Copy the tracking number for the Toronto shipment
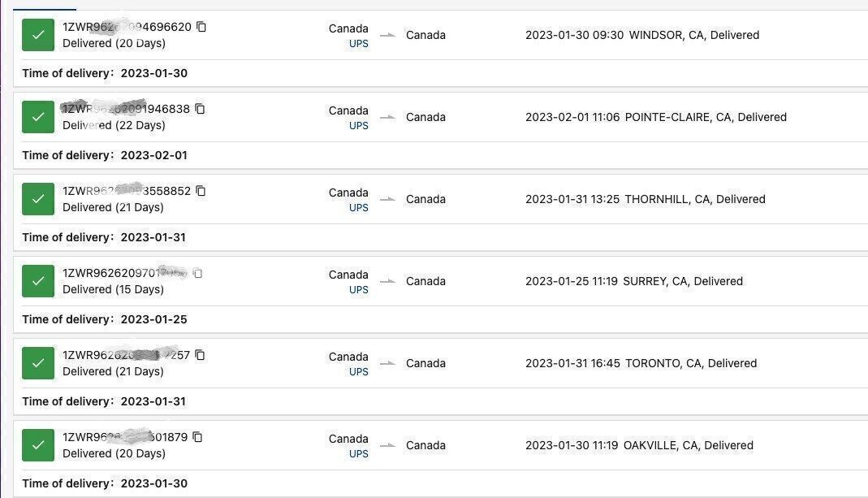Screen dimensions: 868x498 (200, 355)
